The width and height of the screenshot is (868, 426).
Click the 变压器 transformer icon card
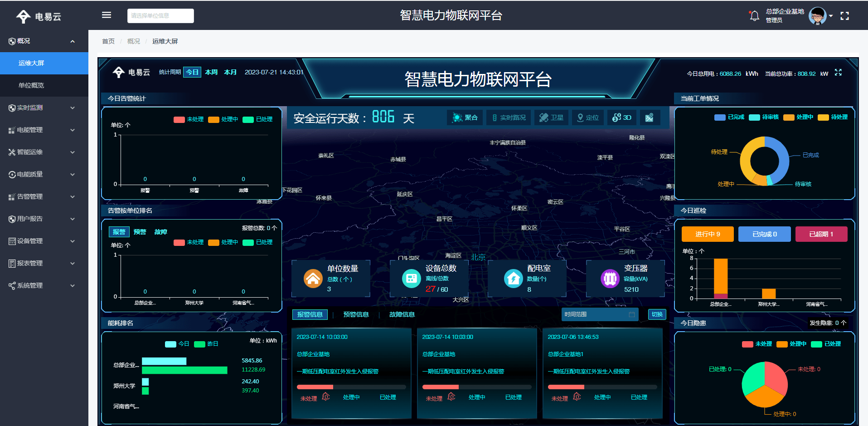611,278
